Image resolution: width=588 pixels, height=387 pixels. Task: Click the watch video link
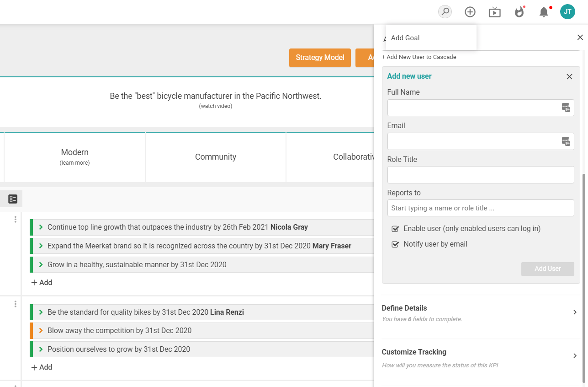tap(216, 106)
